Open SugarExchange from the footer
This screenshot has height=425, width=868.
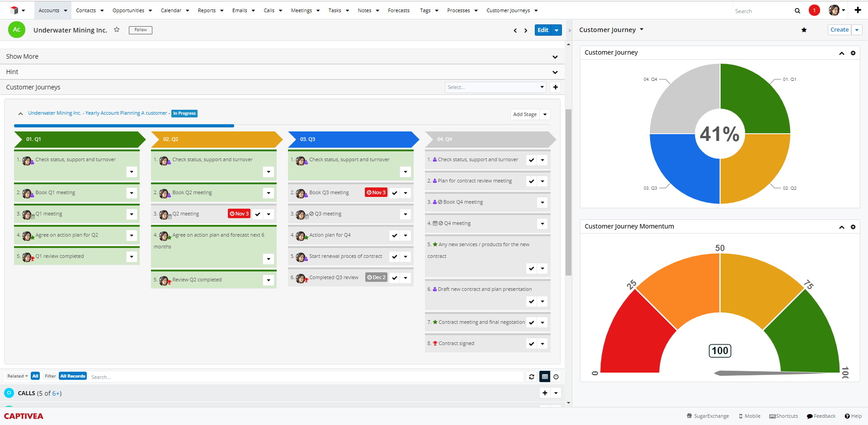708,416
